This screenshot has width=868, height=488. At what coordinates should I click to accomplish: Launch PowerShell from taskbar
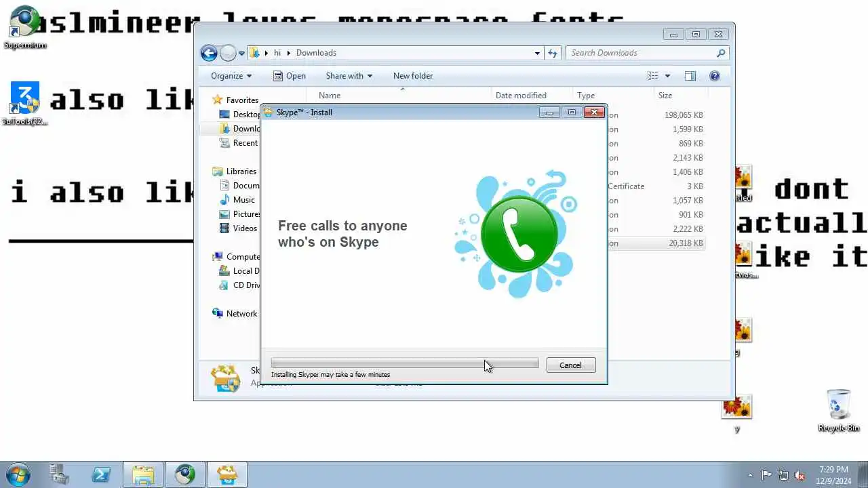[x=102, y=474]
